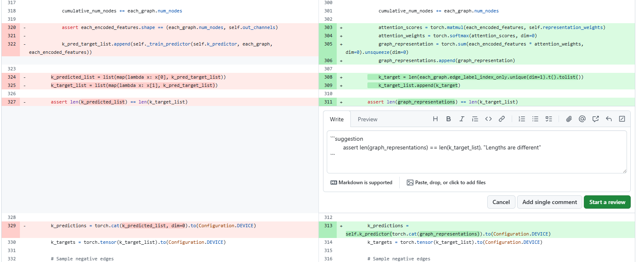Insert inline code formatting

(x=488, y=119)
